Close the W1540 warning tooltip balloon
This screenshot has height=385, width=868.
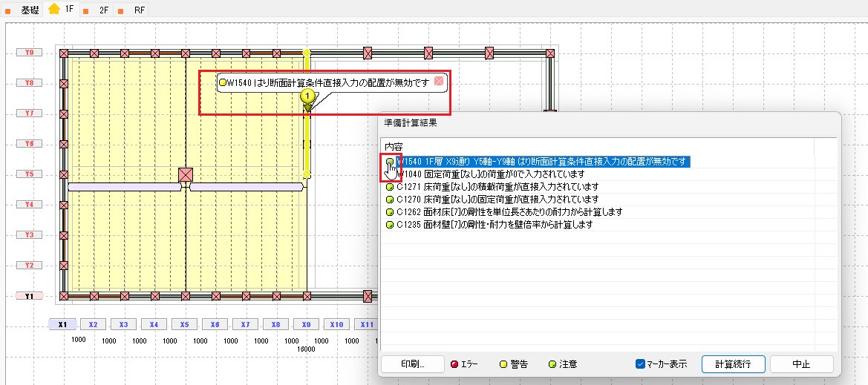(439, 82)
